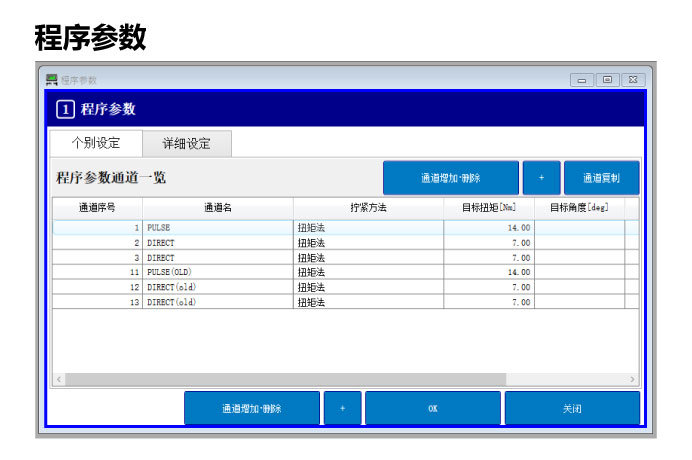692x460 pixels.
Task: Click the 7.00 torque cell of channel 12
Action: [x=489, y=287]
